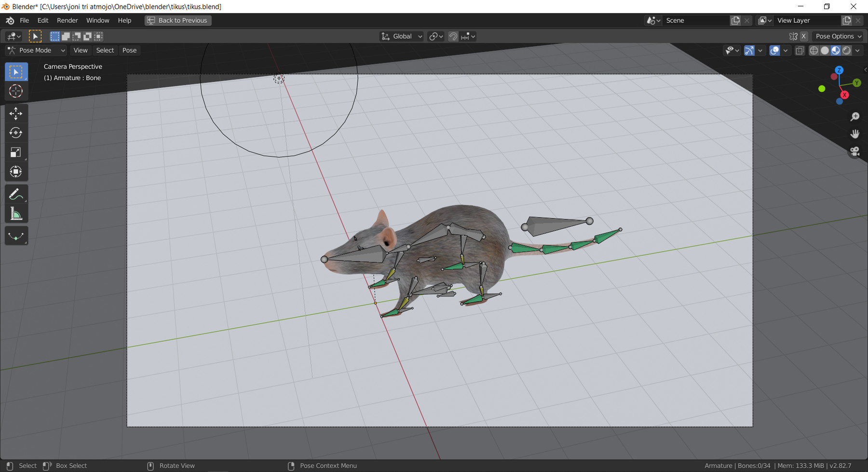868x472 pixels.
Task: Click the Back to Previous button
Action: [177, 20]
